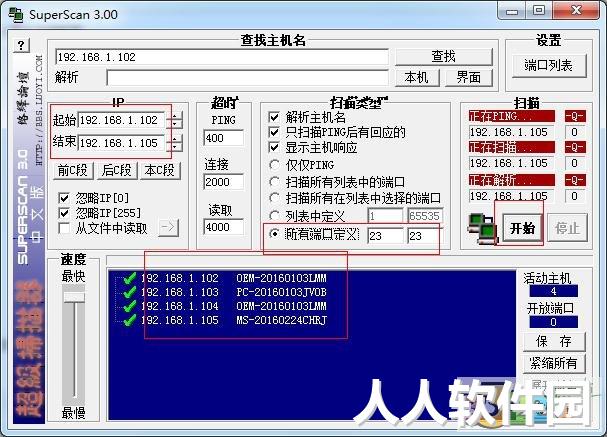The height and width of the screenshot is (437, 607).
Task: Toggle the 解析主机名 checkbox
Action: tap(274, 117)
